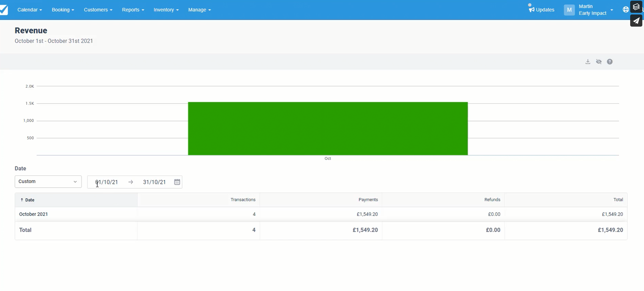Screen dimensions: 644x291
Task: Open the Calendar menu
Action: coord(30,10)
